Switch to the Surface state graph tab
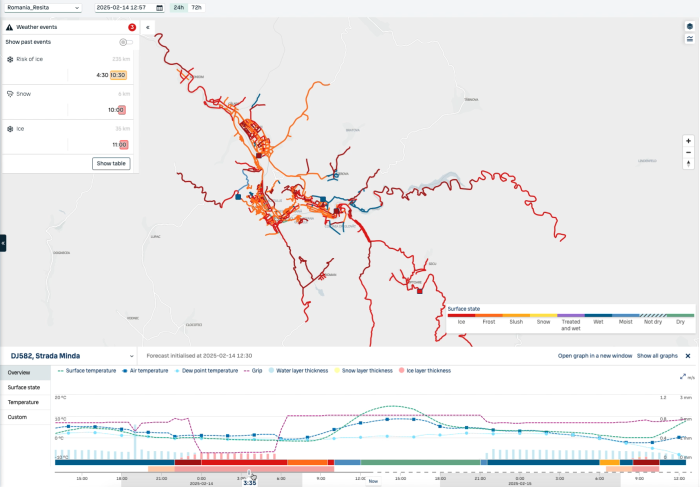700x487 pixels. 25,387
